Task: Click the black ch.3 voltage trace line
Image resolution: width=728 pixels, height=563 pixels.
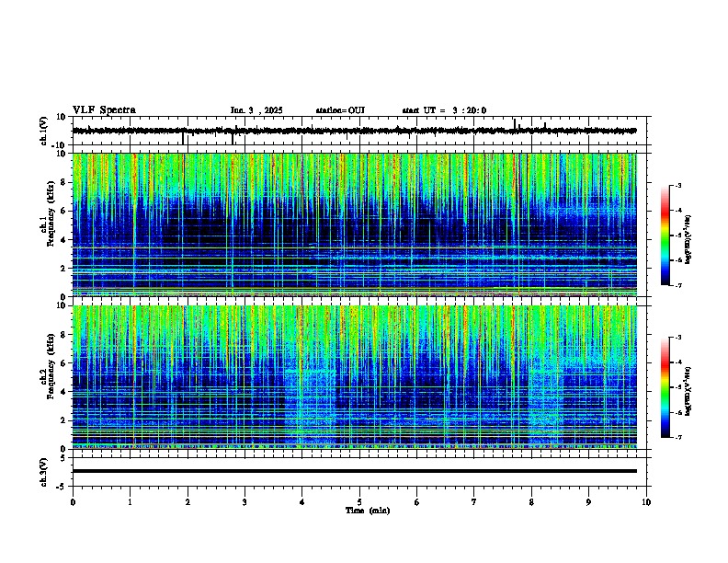Action: click(x=355, y=471)
